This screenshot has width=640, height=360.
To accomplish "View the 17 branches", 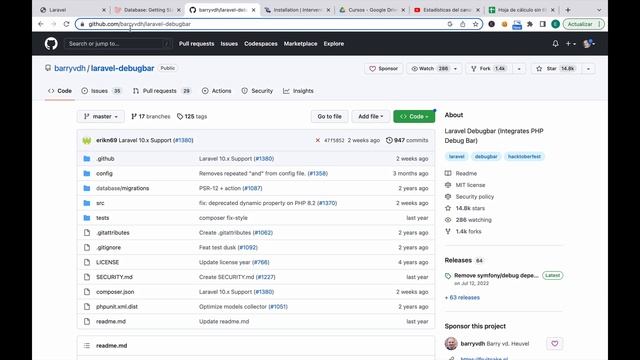I will click(x=150, y=116).
